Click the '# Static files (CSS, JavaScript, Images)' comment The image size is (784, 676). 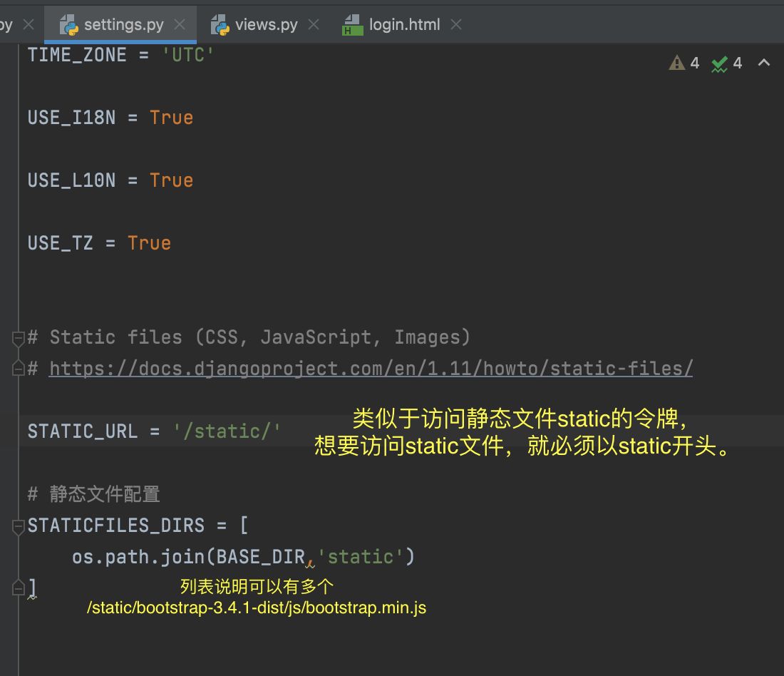[249, 337]
